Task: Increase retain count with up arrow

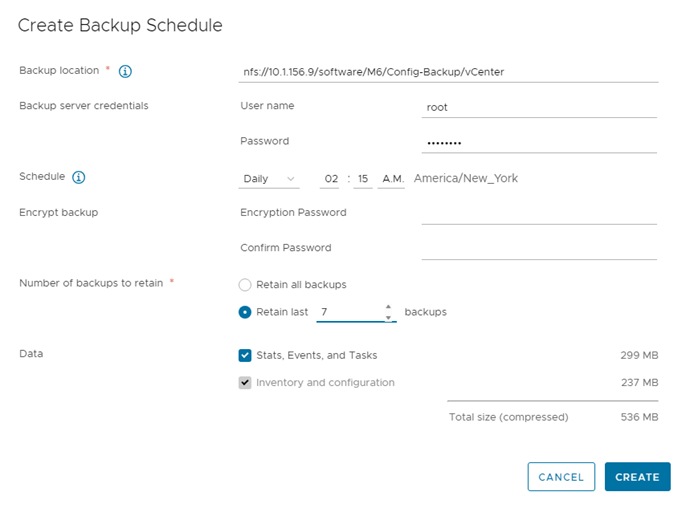Action: point(388,307)
